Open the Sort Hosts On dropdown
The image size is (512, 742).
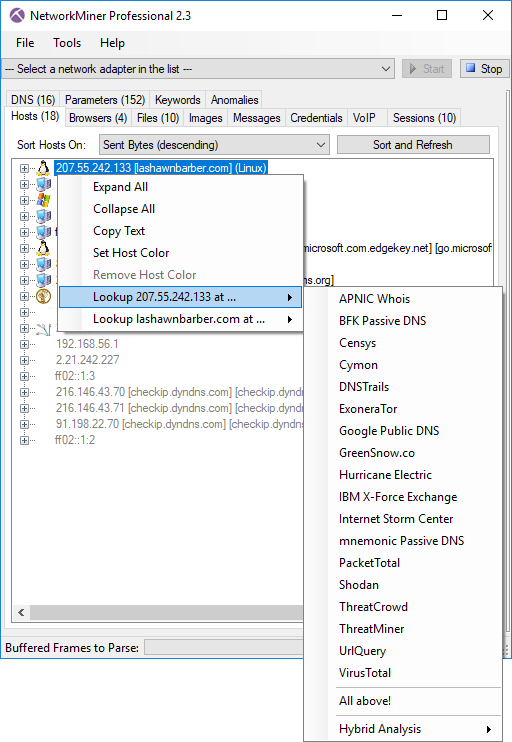click(214, 145)
